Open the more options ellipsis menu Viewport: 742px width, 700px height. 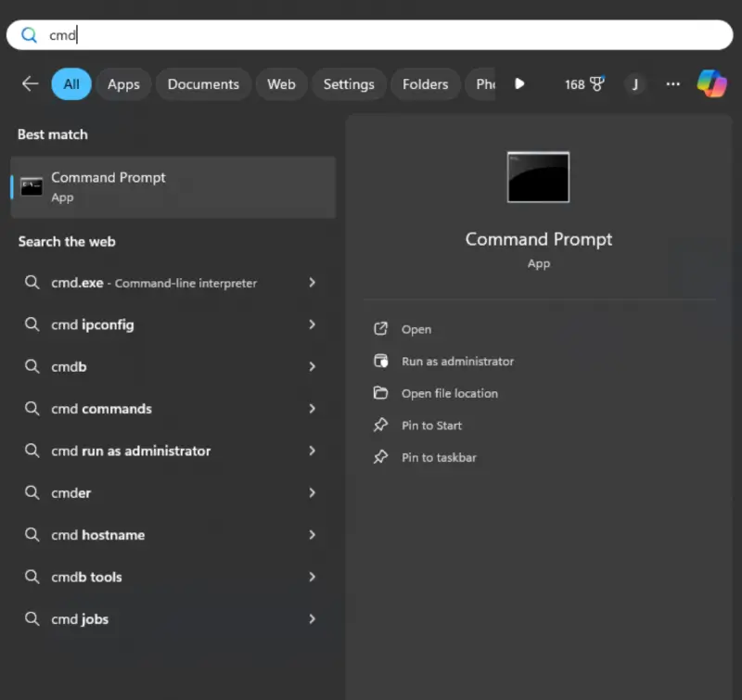click(x=672, y=84)
